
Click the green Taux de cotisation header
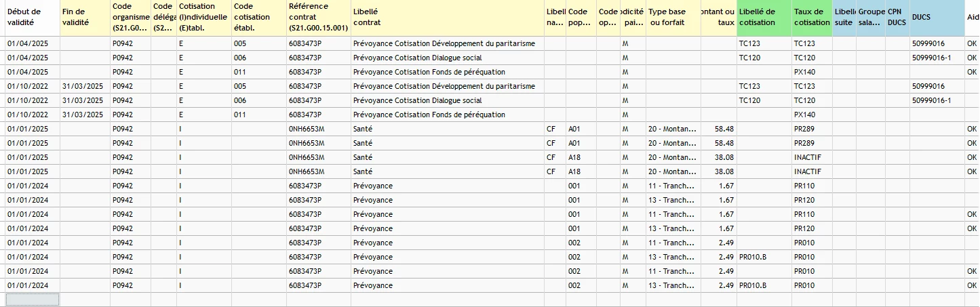811,18
